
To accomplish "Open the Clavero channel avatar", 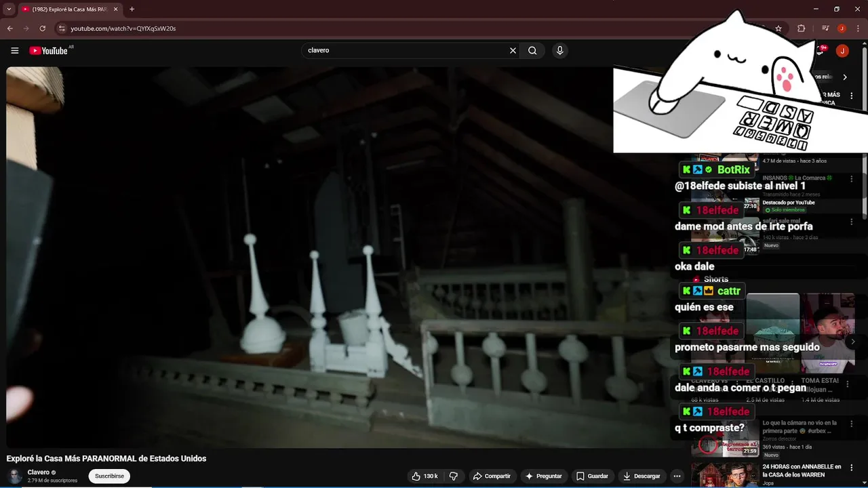I will click(15, 476).
